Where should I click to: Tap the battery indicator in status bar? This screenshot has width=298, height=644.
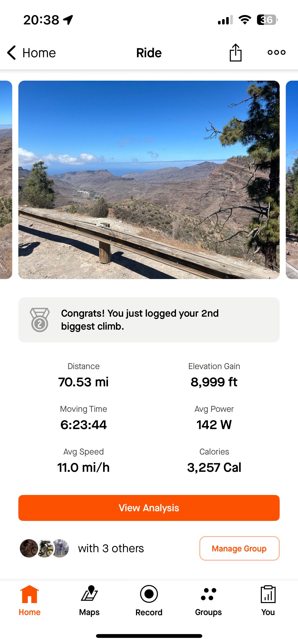(x=267, y=20)
